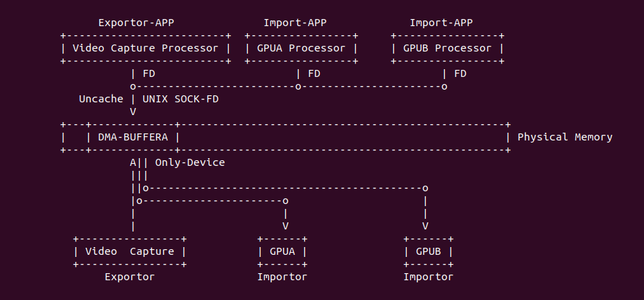Click the Exportor label under Video Capture
This screenshot has height=300, width=644.
pyautogui.click(x=129, y=277)
